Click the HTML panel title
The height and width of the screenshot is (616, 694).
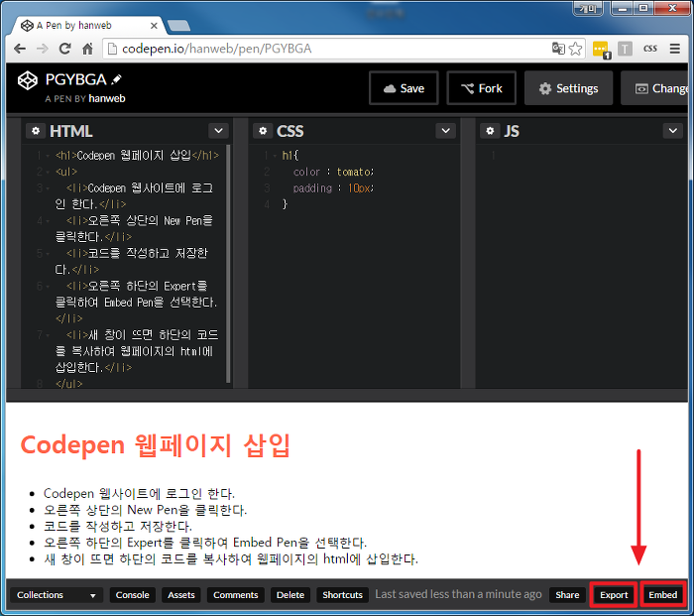(70, 131)
